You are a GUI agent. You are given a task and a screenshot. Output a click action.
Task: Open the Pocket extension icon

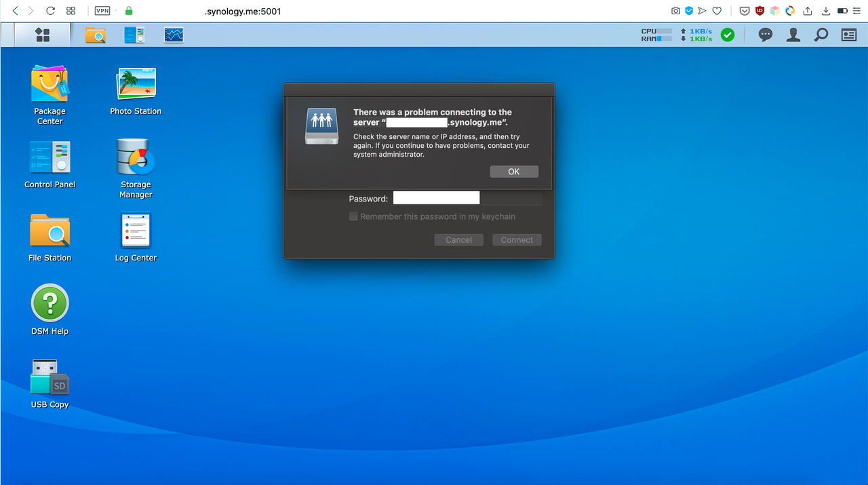(x=745, y=11)
